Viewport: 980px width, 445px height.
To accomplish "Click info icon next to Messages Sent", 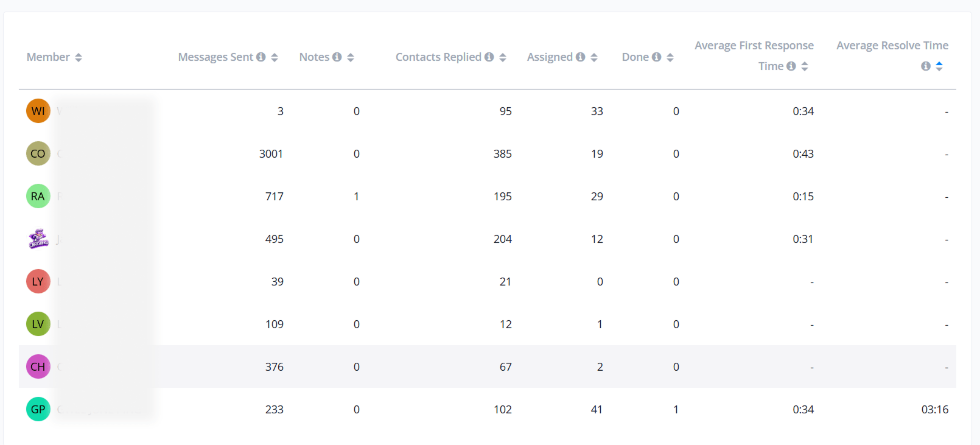I will click(261, 57).
